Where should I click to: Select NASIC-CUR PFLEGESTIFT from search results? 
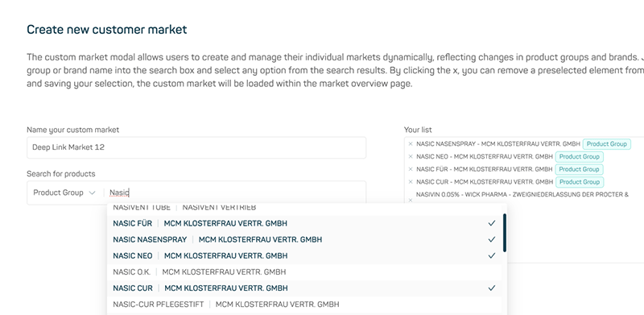(x=304, y=305)
